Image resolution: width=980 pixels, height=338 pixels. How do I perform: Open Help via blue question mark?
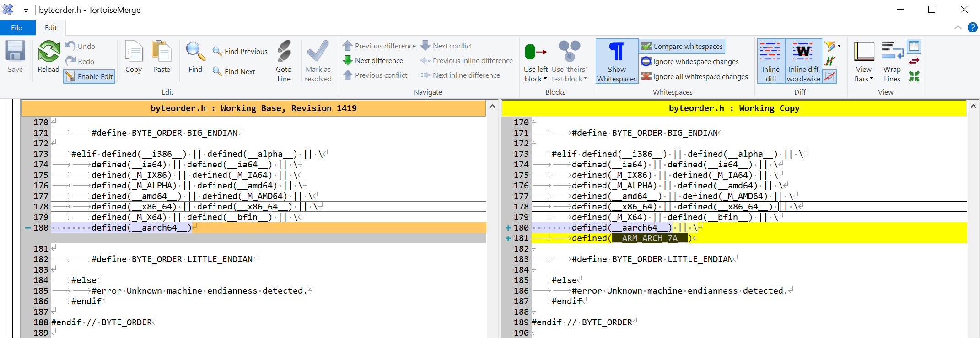[973, 27]
